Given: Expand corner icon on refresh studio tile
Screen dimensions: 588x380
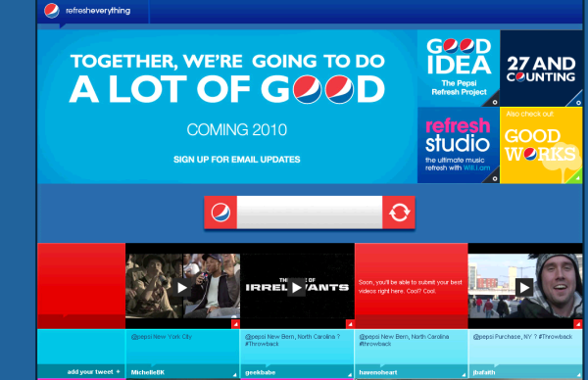Looking at the screenshot, I should [495, 179].
